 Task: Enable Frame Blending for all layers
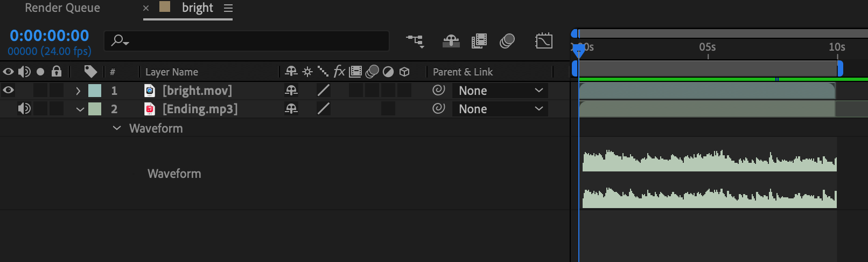[x=479, y=41]
